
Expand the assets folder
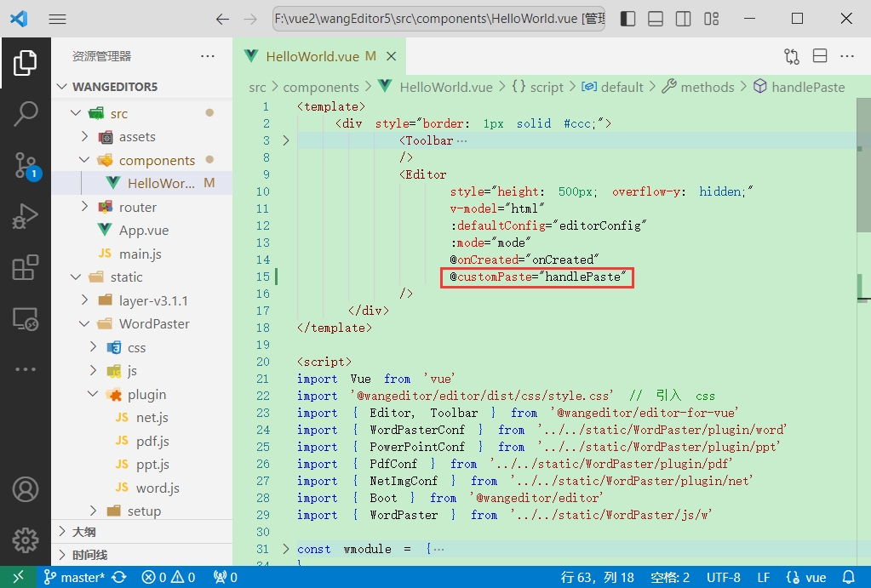[x=137, y=136]
